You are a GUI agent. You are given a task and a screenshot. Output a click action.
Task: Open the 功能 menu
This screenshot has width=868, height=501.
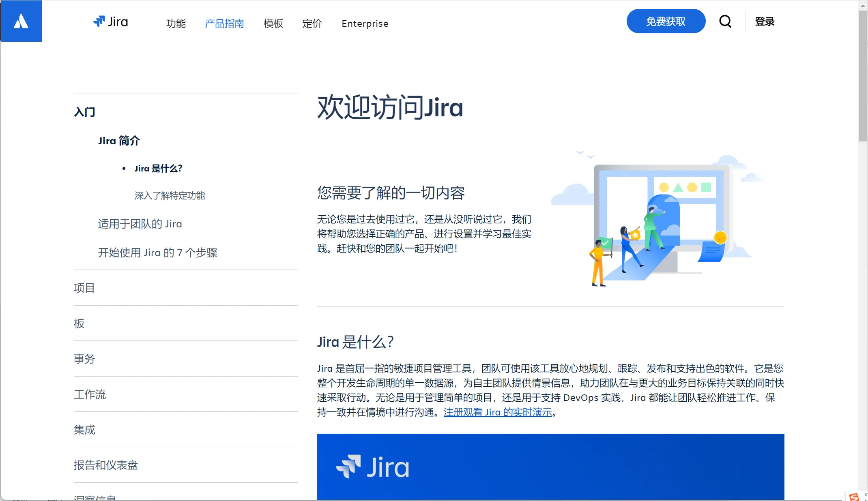176,24
